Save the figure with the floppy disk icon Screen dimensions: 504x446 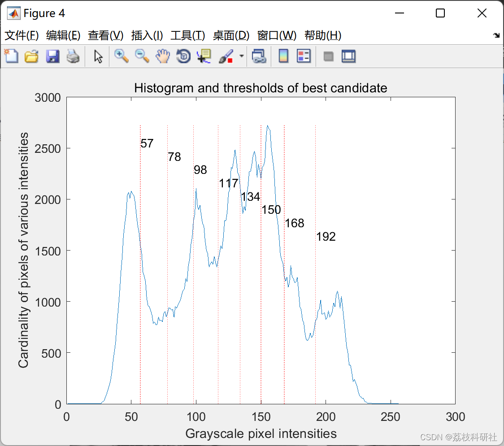[x=52, y=56]
